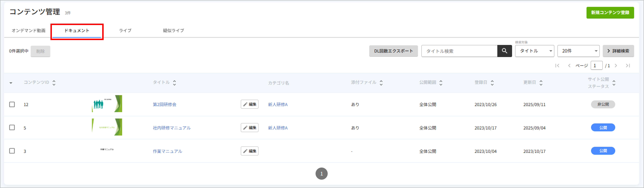Select checkbox for content ID 12

pos(12,104)
